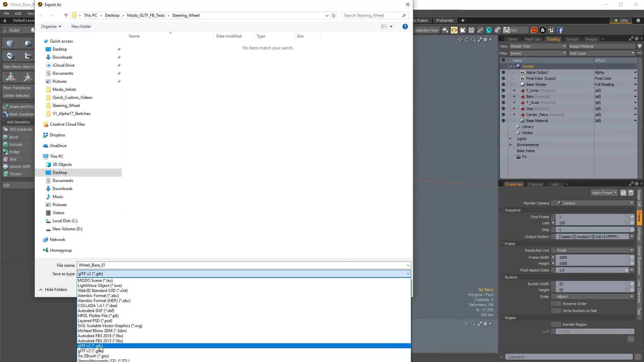Click the shader tree filter funnel icon

pyautogui.click(x=640, y=46)
